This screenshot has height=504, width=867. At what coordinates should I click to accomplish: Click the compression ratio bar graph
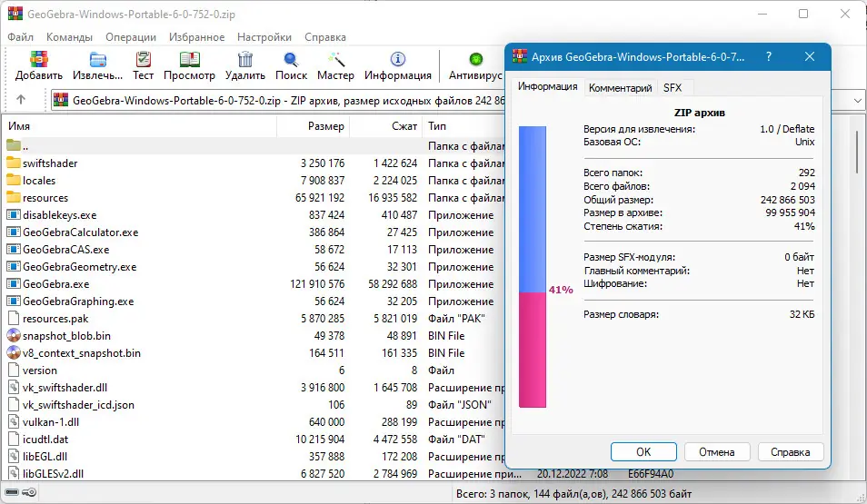point(532,267)
